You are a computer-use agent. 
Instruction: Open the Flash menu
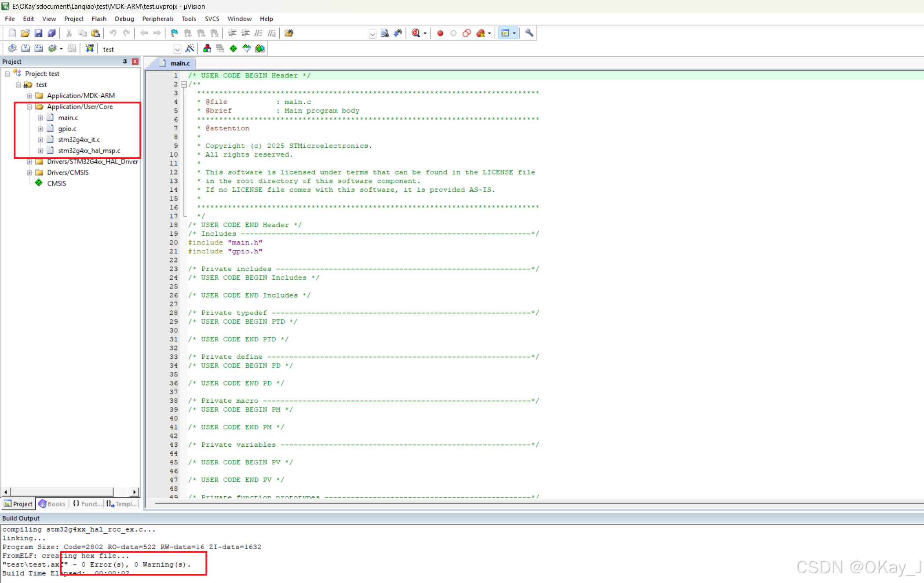pos(99,19)
